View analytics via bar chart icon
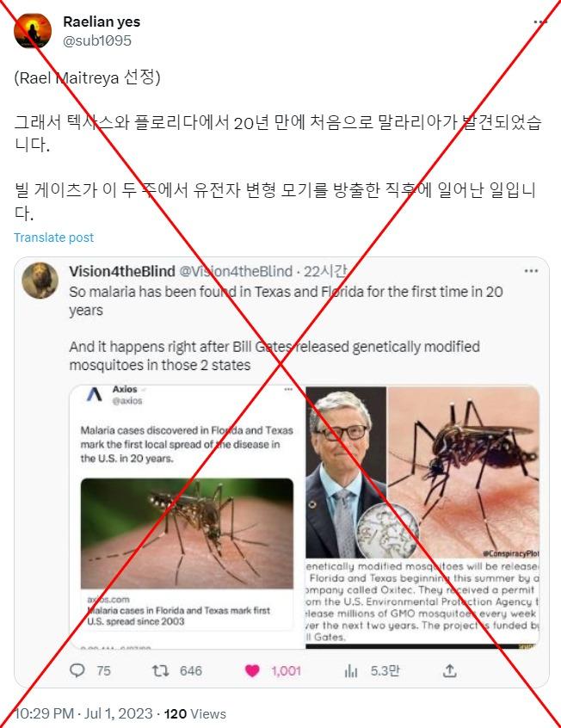This screenshot has height=728, width=561. (x=351, y=671)
